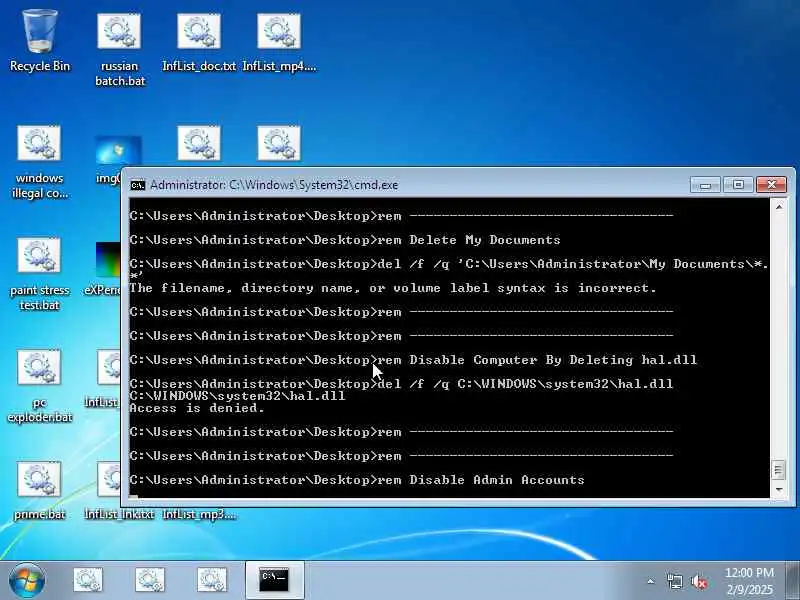This screenshot has height=600, width=800.
Task: Click the cmd vertical scrollbar thumb
Action: pyautogui.click(x=779, y=469)
